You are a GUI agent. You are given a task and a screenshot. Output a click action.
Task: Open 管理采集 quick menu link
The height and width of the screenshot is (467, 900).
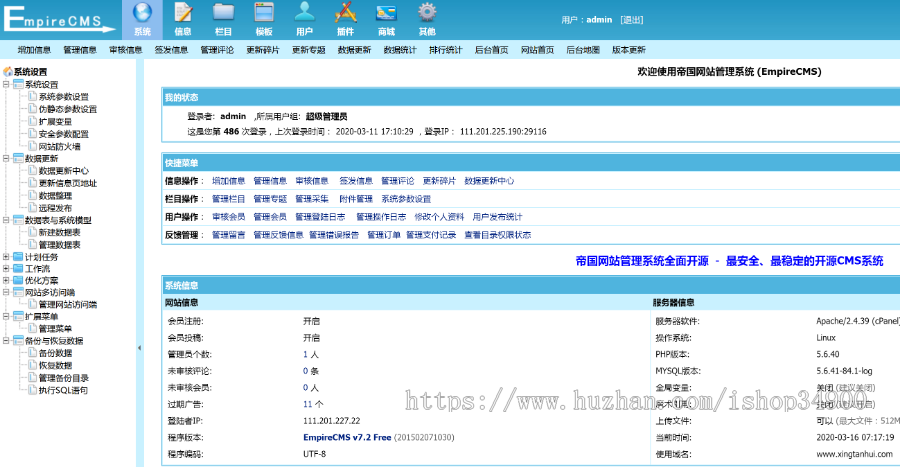(312, 199)
